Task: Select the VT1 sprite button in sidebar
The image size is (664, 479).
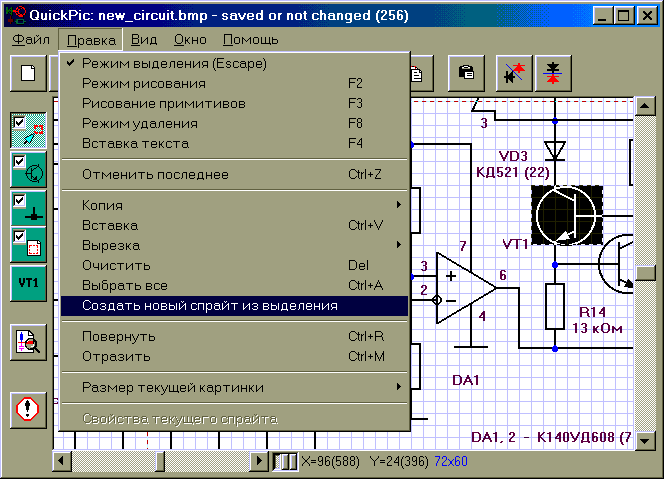Action: (x=28, y=283)
